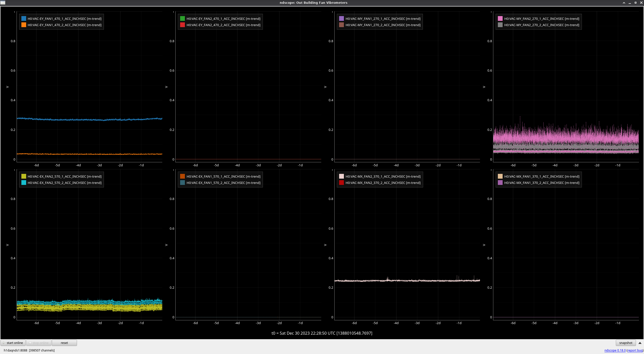Click the brown MY_FAN1_270_2 legend swatch

[341, 25]
